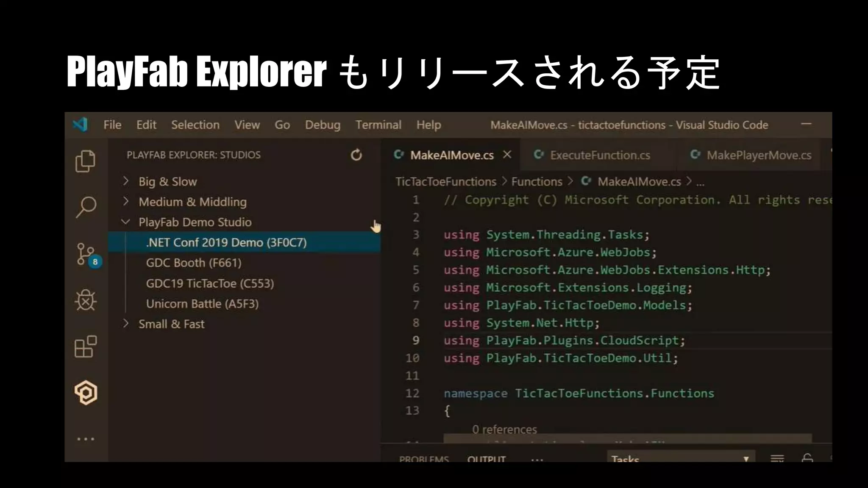Click the C# icon on MakeAIMove.cs tab
Screen dimensions: 868x488
(x=398, y=155)
